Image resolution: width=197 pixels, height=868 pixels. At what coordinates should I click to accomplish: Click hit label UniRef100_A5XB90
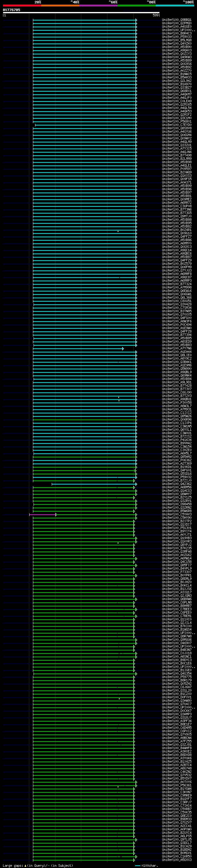(177, 47)
